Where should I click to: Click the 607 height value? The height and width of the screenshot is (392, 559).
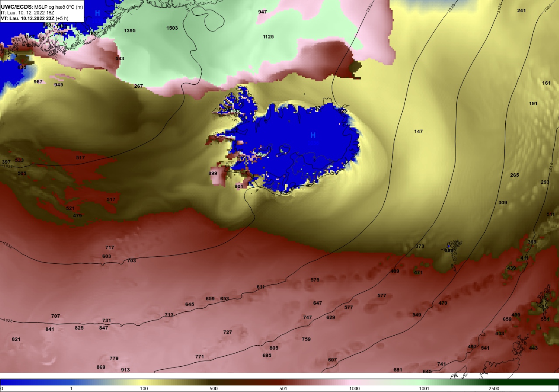click(332, 360)
